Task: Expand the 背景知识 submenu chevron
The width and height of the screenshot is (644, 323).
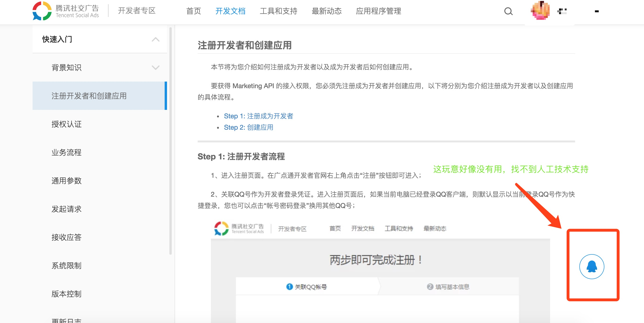Action: coord(155,68)
